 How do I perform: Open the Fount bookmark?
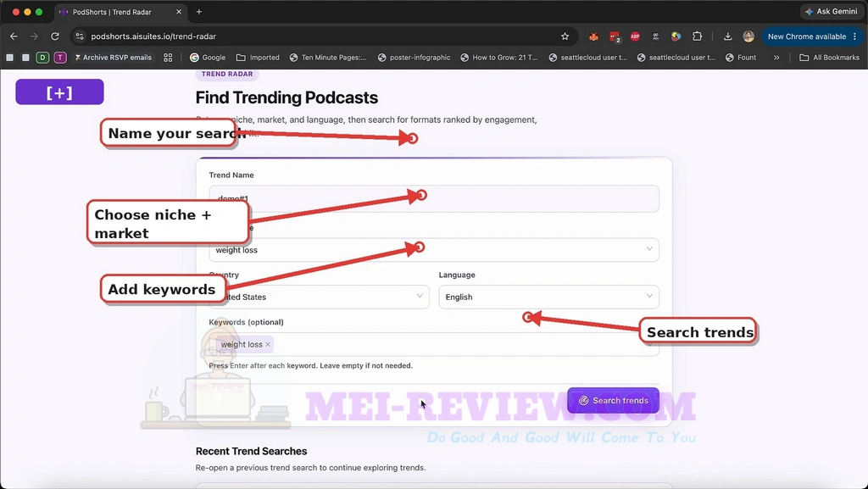(741, 58)
